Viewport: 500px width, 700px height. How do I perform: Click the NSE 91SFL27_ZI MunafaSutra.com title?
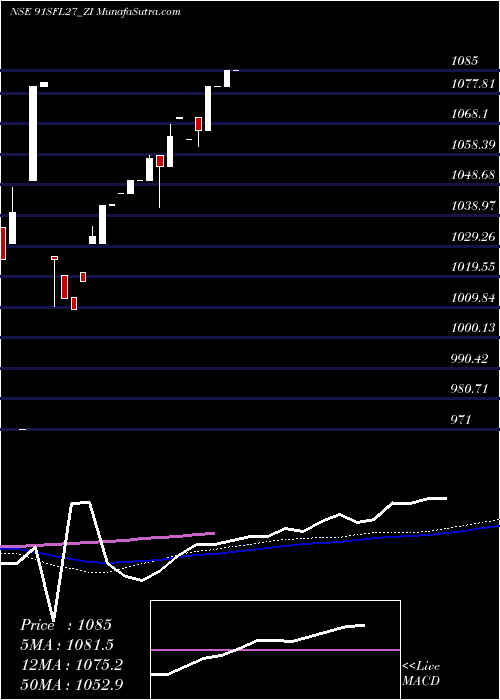tap(95, 12)
